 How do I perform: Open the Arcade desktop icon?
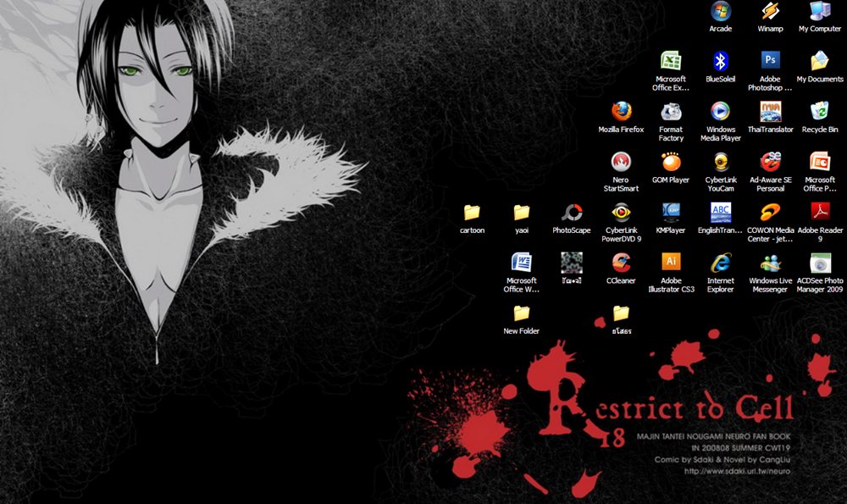point(721,11)
